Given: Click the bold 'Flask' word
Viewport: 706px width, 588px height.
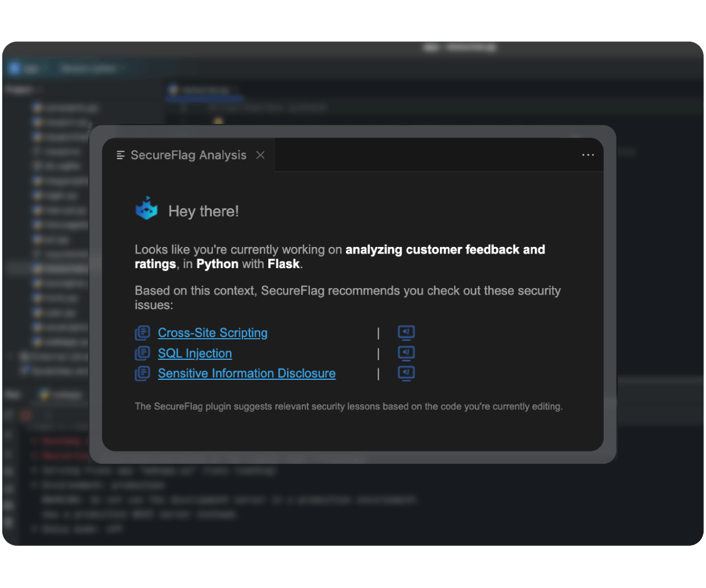Looking at the screenshot, I should pyautogui.click(x=284, y=264).
